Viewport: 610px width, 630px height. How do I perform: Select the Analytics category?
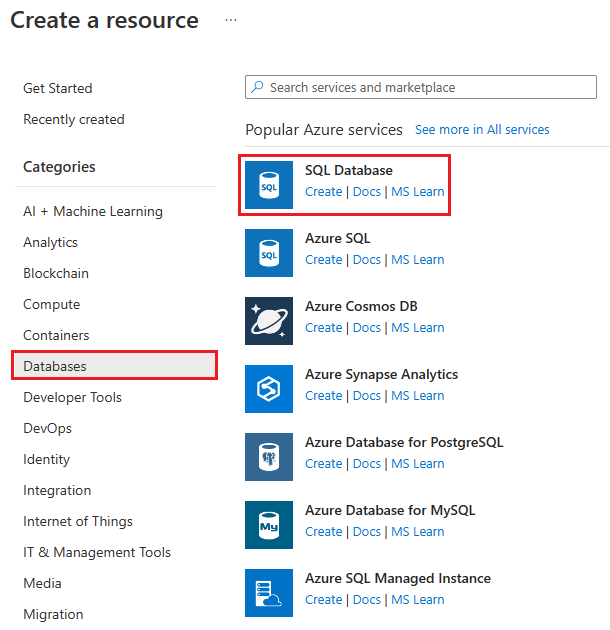coord(50,242)
